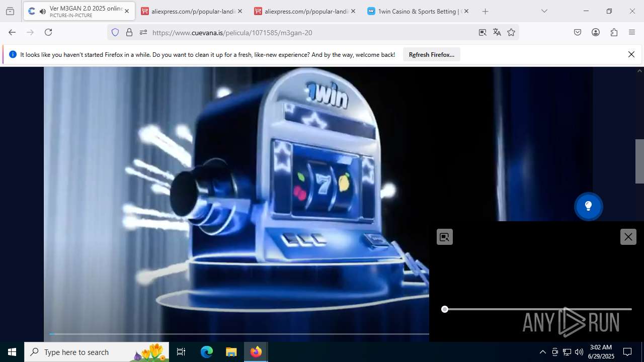Open Task View on taskbar
Viewport: 644px width, 362px height.
(181, 352)
